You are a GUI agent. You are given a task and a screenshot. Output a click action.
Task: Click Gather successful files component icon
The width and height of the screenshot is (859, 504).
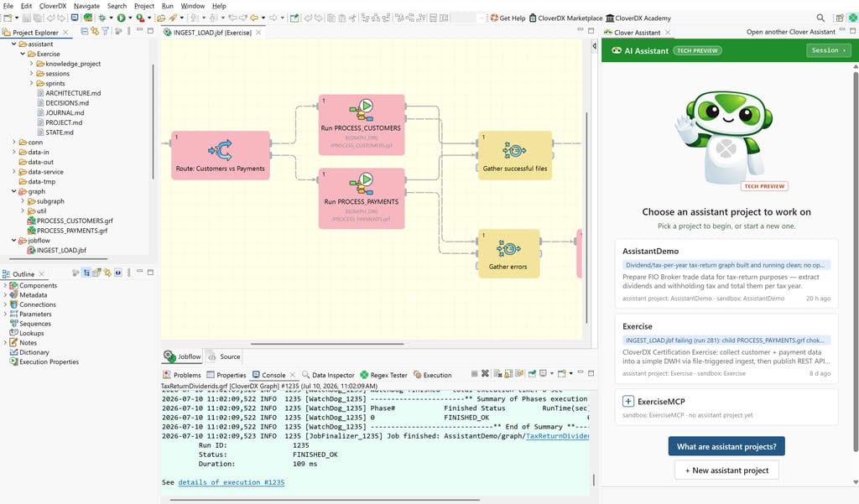pos(514,149)
